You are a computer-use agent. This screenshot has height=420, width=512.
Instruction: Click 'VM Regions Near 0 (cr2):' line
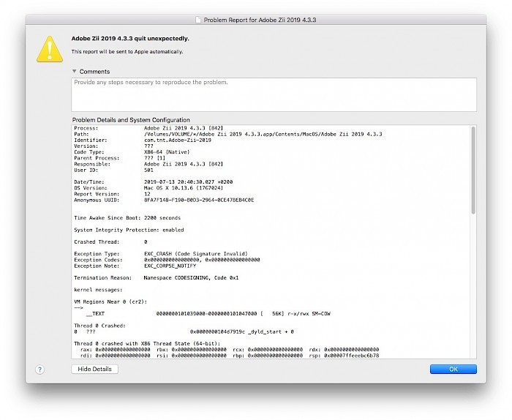pyautogui.click(x=110, y=301)
